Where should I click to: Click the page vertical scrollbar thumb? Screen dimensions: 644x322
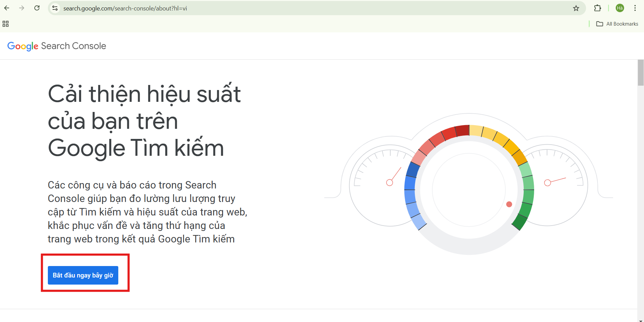[x=641, y=73]
